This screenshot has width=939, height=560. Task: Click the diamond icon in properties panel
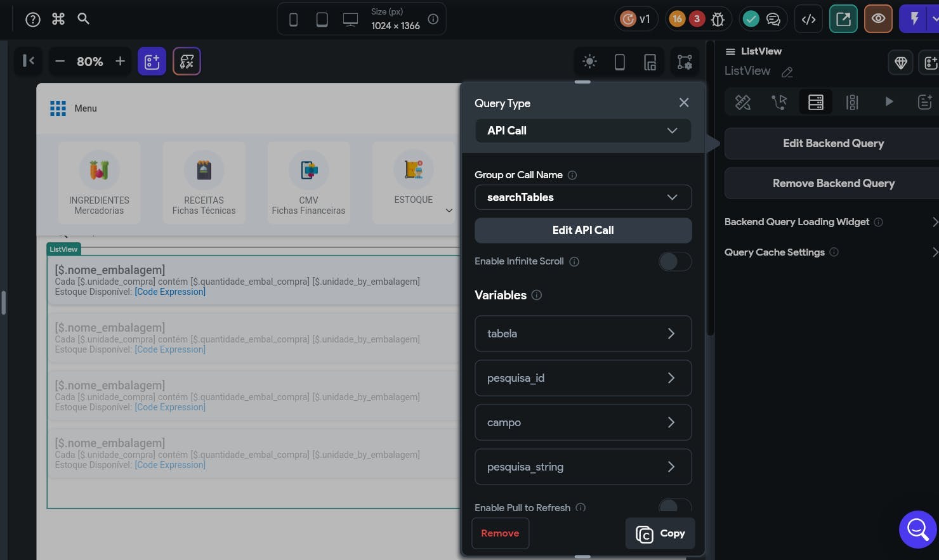[900, 63]
